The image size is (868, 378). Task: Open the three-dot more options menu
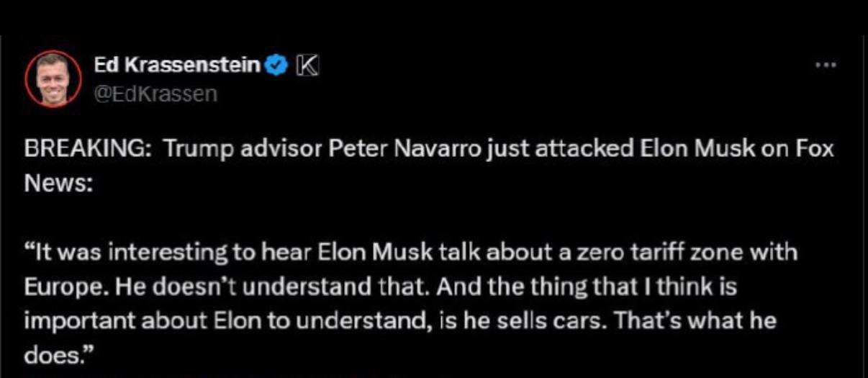coord(826,66)
